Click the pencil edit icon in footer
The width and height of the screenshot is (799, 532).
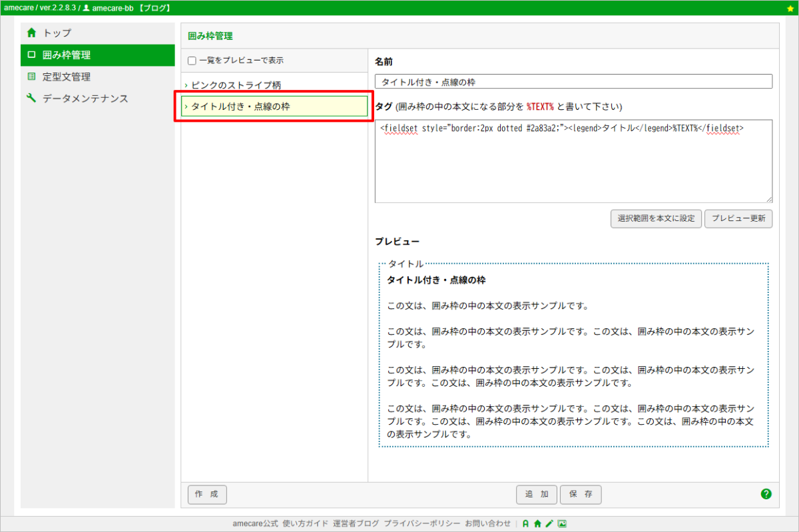click(x=549, y=524)
